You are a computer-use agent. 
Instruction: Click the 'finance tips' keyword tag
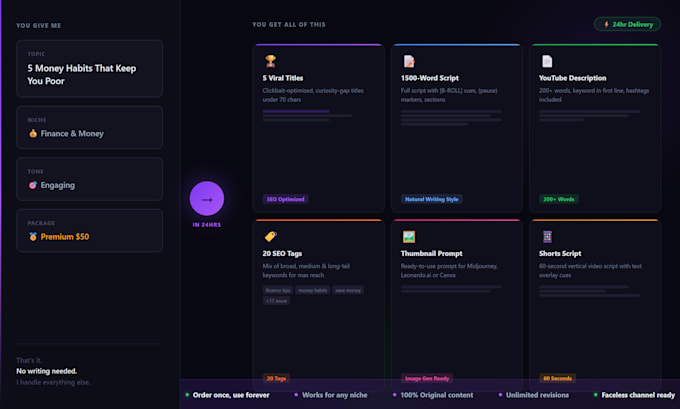(278, 290)
